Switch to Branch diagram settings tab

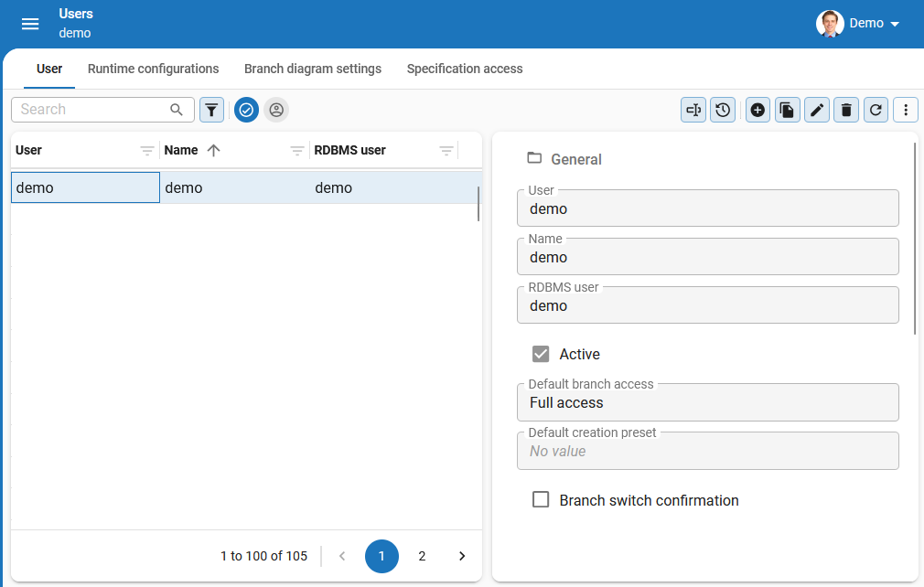tap(313, 69)
